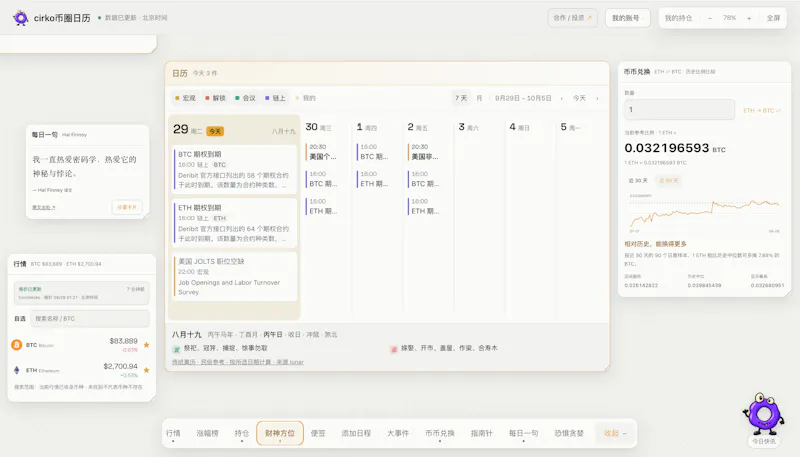
Task: Open the 20:30 美国 event on the 30th
Action: [x=324, y=151]
